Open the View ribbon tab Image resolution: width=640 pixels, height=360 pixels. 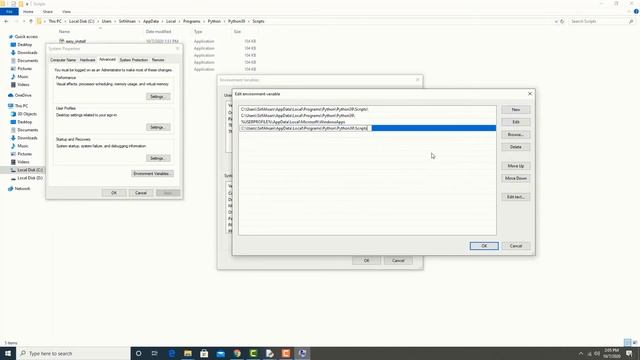click(66, 11)
